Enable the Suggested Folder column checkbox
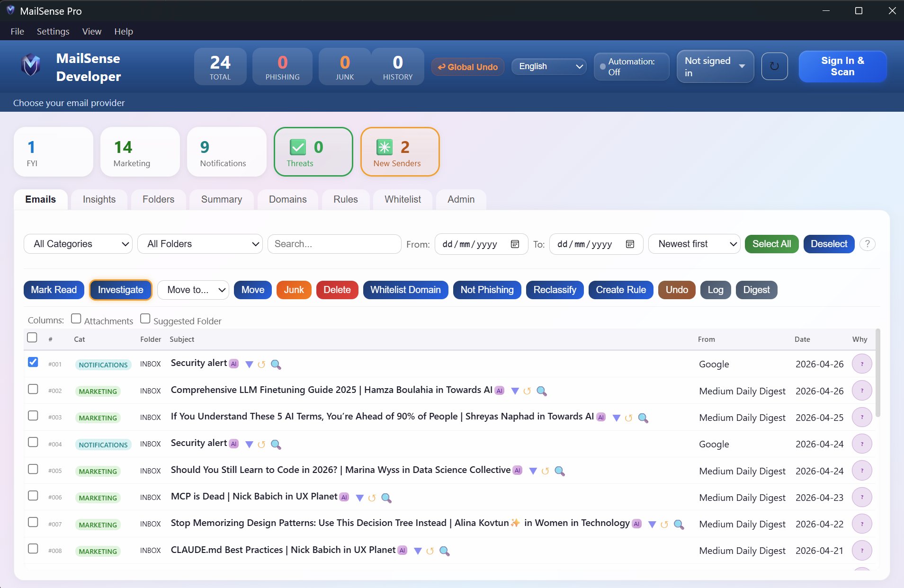 (145, 319)
